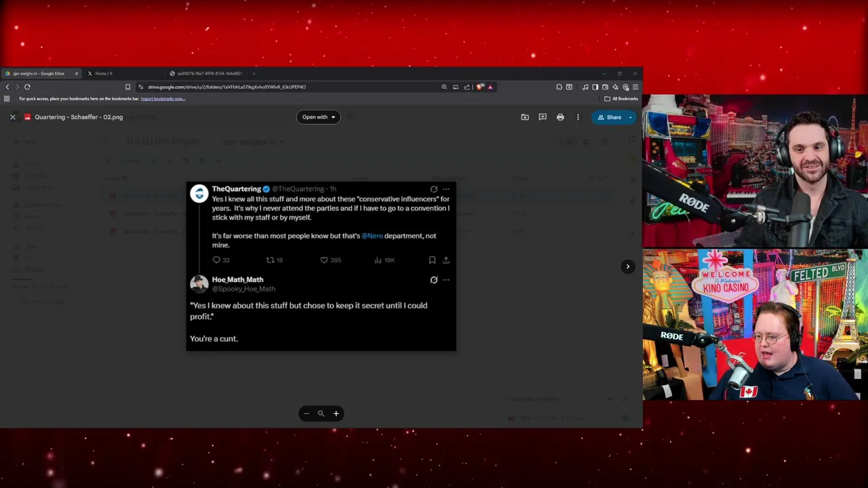Switch to the ea65f27b tab
Image resolution: width=868 pixels, height=488 pixels.
coord(207,73)
